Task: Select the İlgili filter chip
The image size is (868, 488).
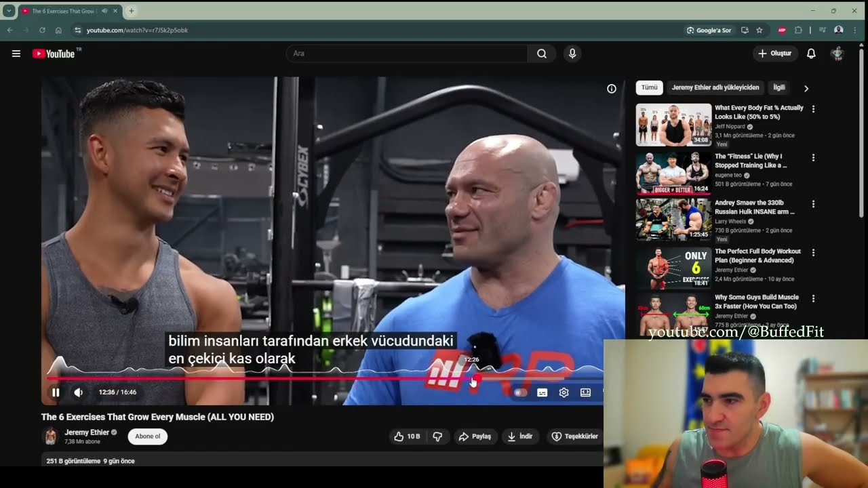Action: [x=779, y=87]
